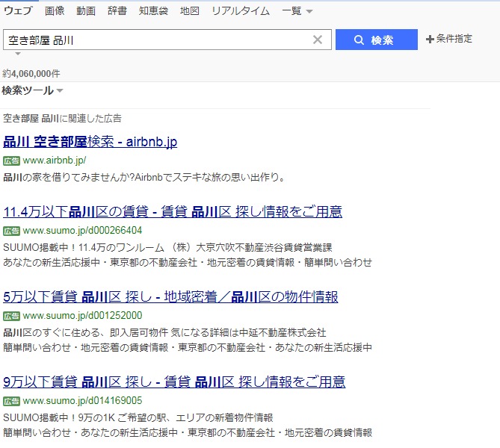Viewport: 500px width, 448px height.
Task: Click the blue 検索 search button
Action: 376,40
